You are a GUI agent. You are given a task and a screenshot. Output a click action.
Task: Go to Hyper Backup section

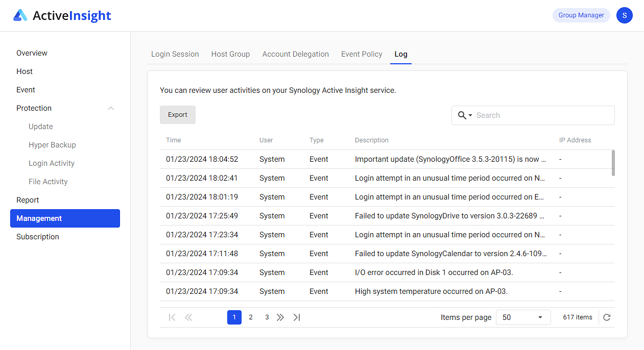click(x=52, y=144)
